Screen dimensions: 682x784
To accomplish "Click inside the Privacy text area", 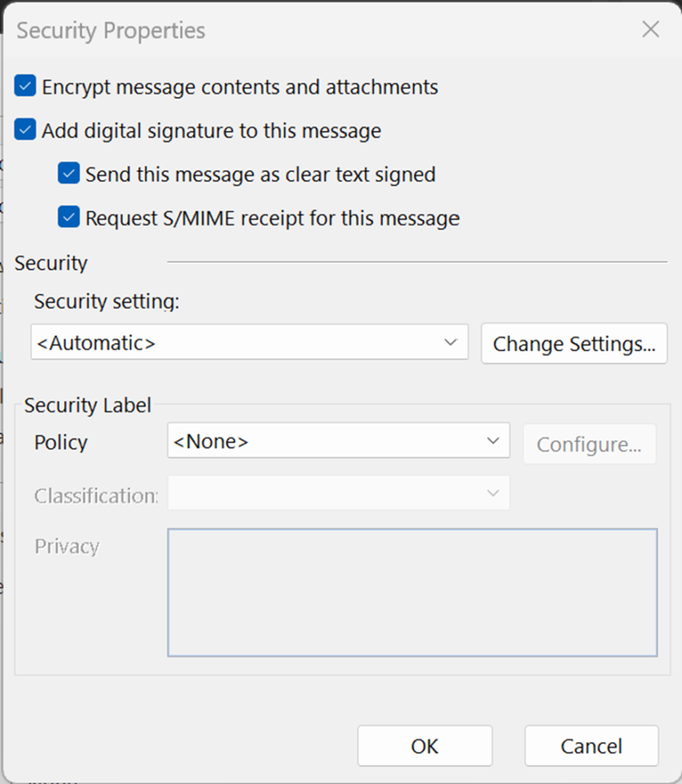I will click(x=413, y=593).
